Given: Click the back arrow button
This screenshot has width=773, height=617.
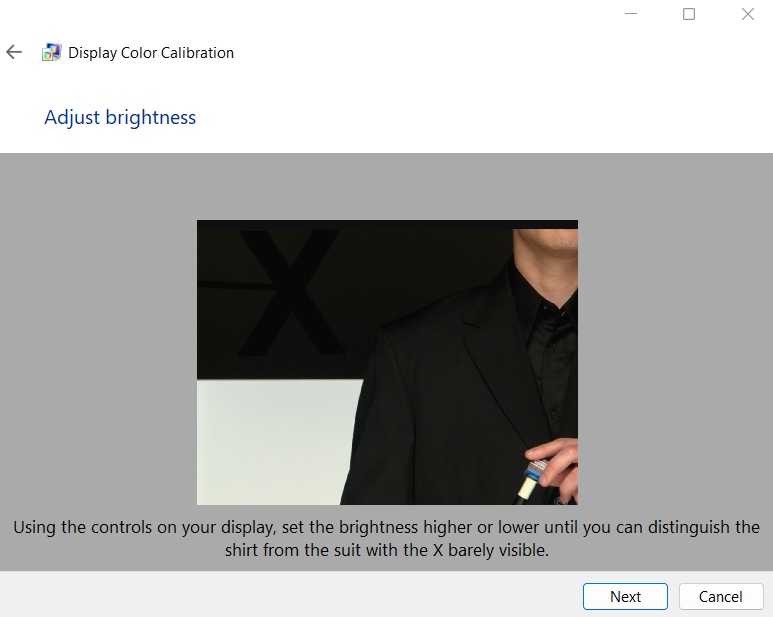Looking at the screenshot, I should (14, 52).
